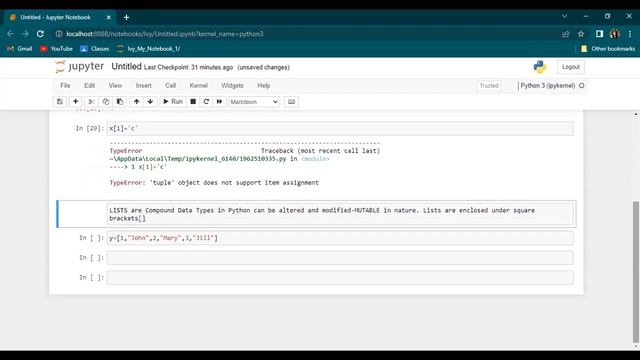The height and width of the screenshot is (360, 640).
Task: Go back in browser history
Action: click(10, 34)
